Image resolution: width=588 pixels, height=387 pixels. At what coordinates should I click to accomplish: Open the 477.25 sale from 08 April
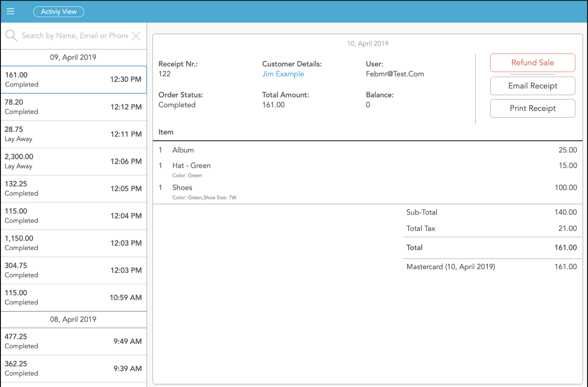click(73, 341)
